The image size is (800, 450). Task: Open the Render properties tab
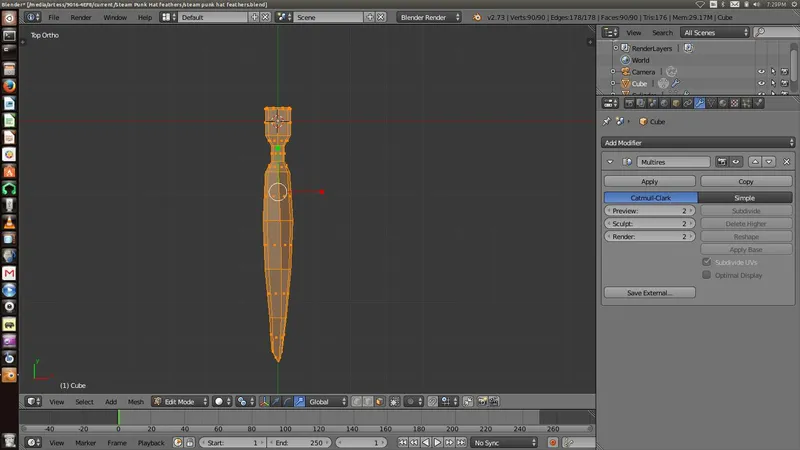click(629, 104)
